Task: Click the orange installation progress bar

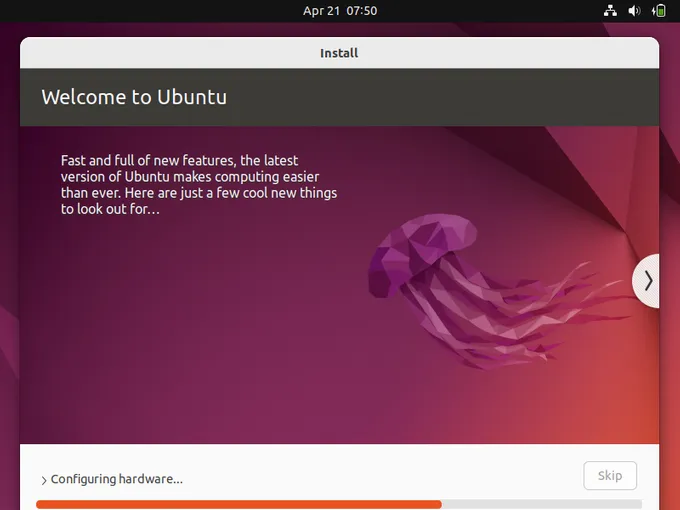Action: (x=339, y=504)
